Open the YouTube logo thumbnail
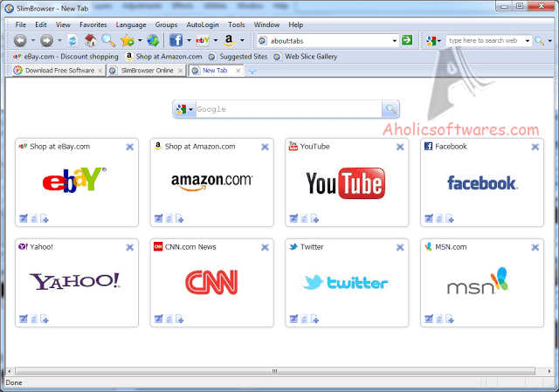This screenshot has height=392, width=559. pyautogui.click(x=346, y=183)
